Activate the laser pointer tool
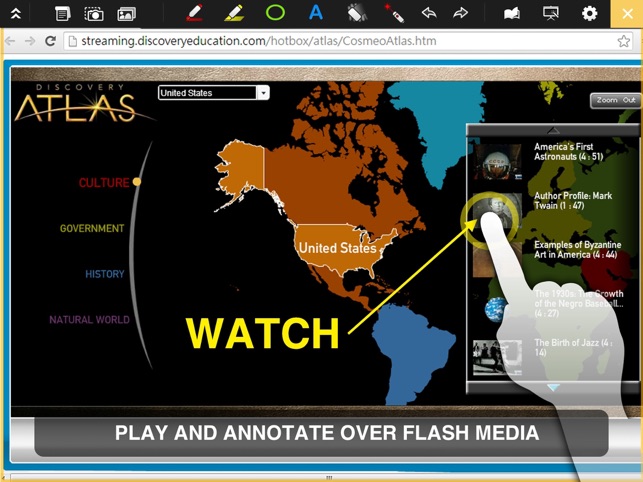Viewport: 643px width, 482px height. click(x=394, y=13)
